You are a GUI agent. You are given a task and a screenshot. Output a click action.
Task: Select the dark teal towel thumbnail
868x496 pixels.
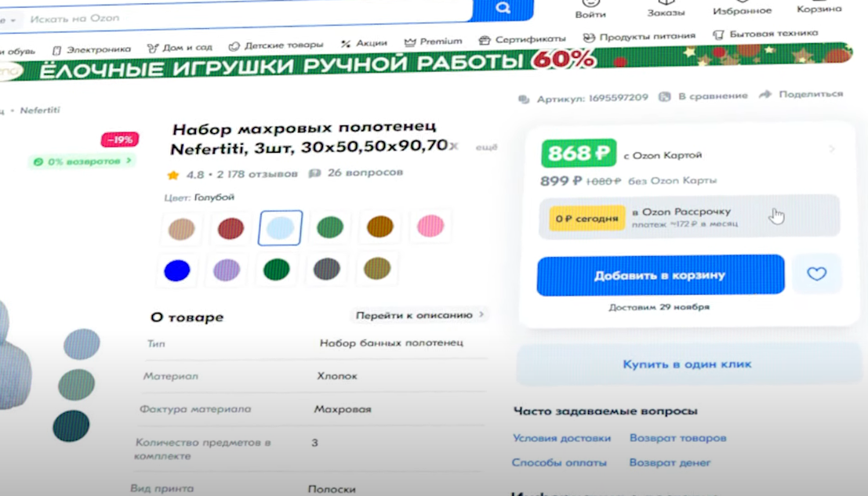coord(71,425)
